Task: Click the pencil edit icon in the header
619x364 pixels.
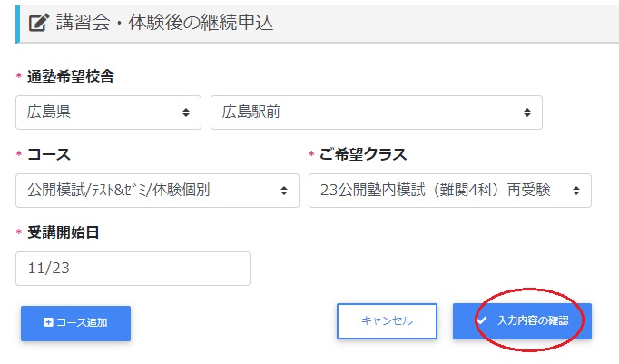Action: pyautogui.click(x=38, y=23)
